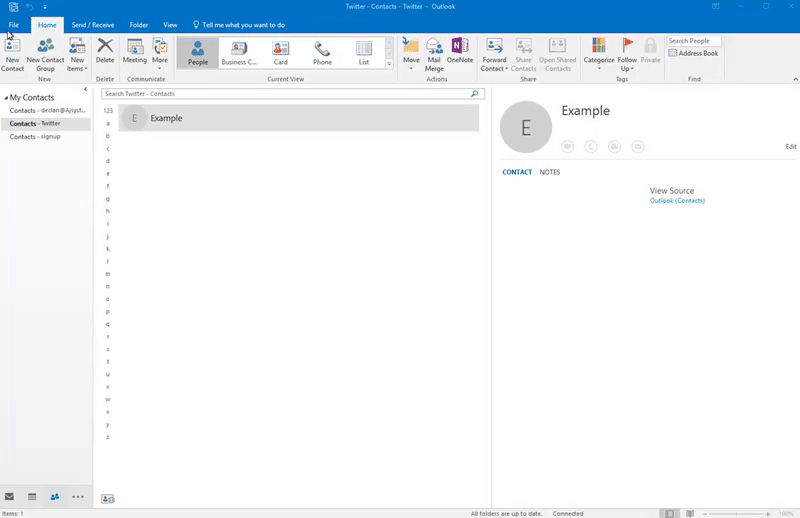This screenshot has width=800, height=518.
Task: Switch to the Send / Receive tab
Action: point(93,24)
